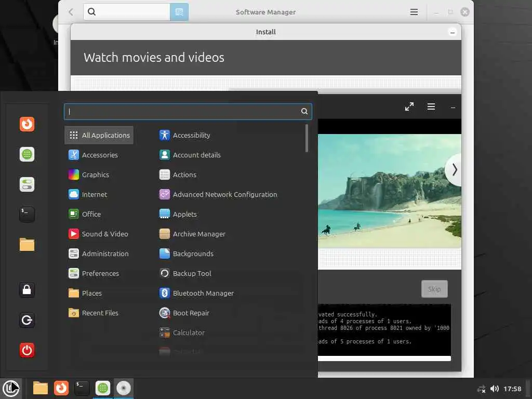Switch to Software Manager in the panel
This screenshot has height=399, width=532.
click(103, 388)
